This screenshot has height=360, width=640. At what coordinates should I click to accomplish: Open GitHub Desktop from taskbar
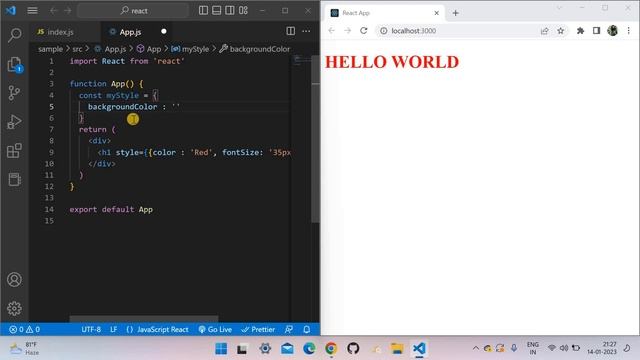click(353, 349)
